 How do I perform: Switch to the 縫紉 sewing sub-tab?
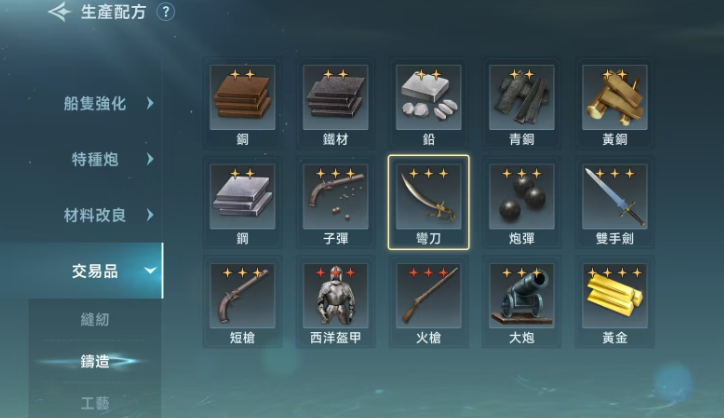pos(95,319)
